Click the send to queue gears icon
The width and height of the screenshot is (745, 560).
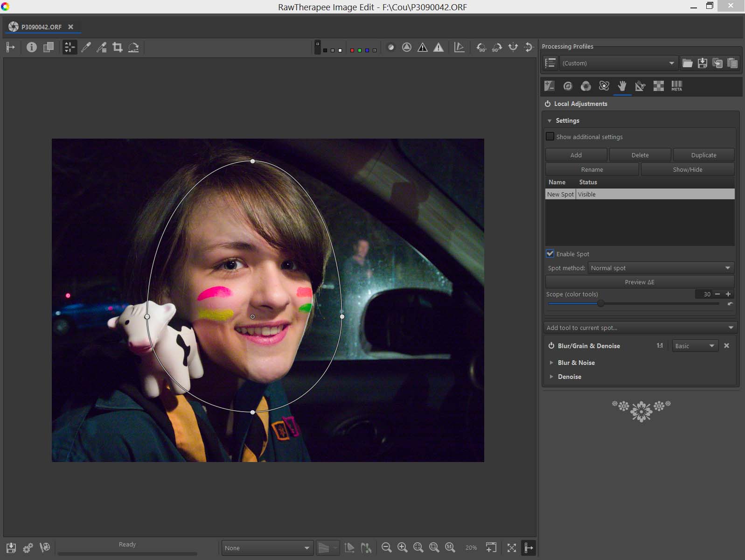point(28,547)
